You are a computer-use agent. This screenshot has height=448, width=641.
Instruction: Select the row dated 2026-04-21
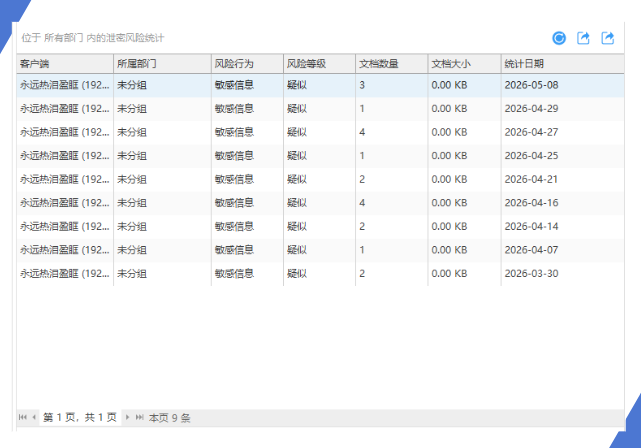click(320, 179)
